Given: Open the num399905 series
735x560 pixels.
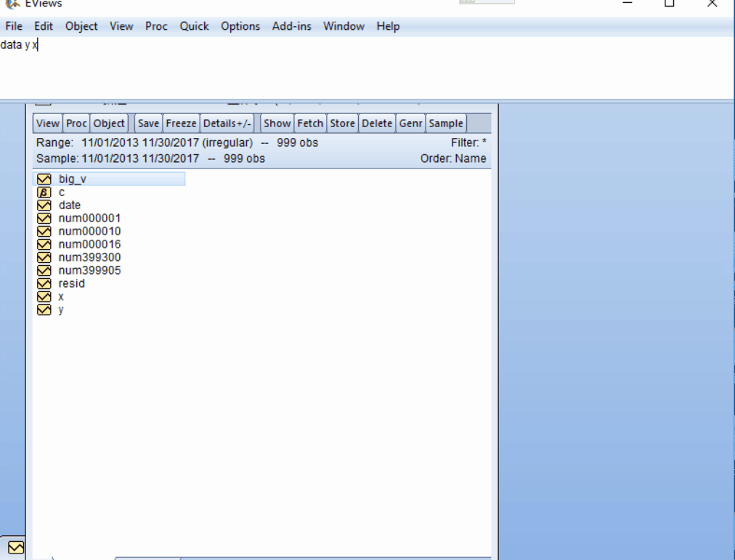Looking at the screenshot, I should pos(89,270).
